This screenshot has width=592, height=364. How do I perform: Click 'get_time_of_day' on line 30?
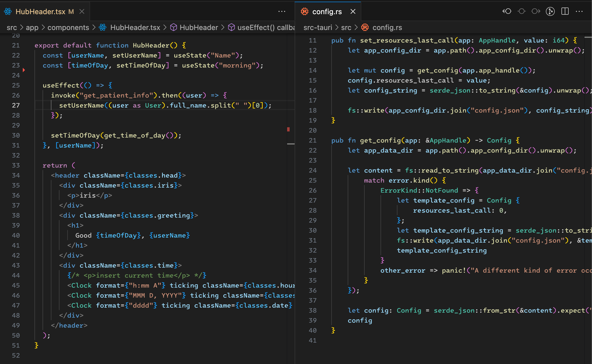coord(135,135)
